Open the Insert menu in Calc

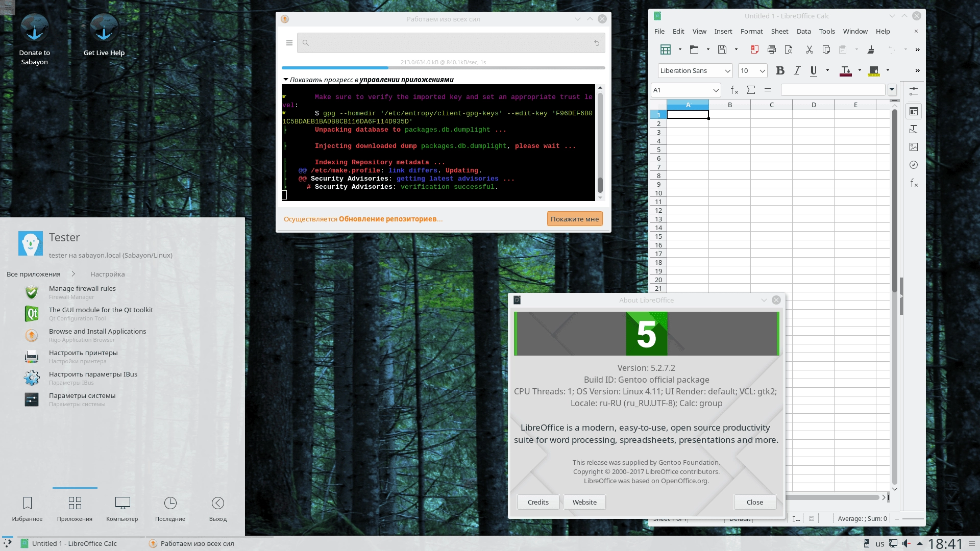point(723,31)
